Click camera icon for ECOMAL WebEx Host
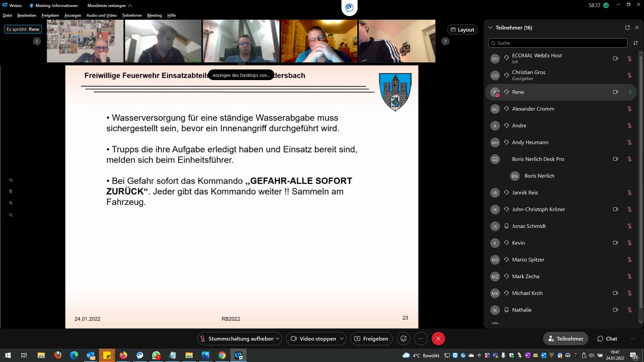This screenshot has height=362, width=644. point(615,58)
